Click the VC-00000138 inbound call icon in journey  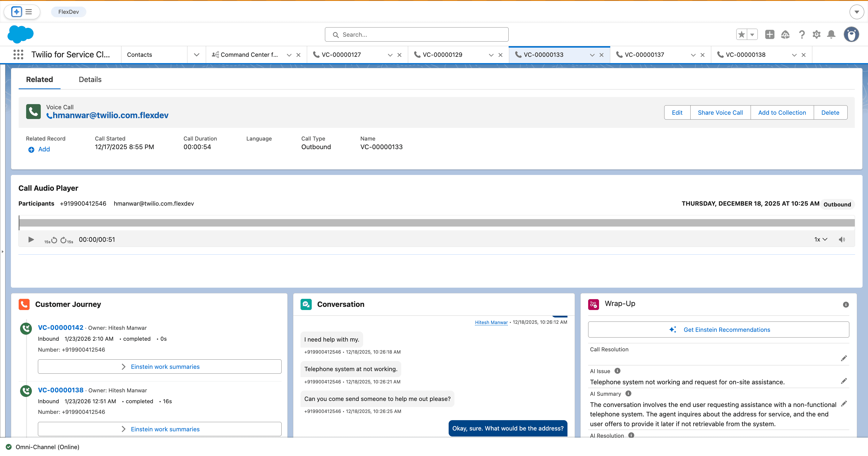(26, 391)
